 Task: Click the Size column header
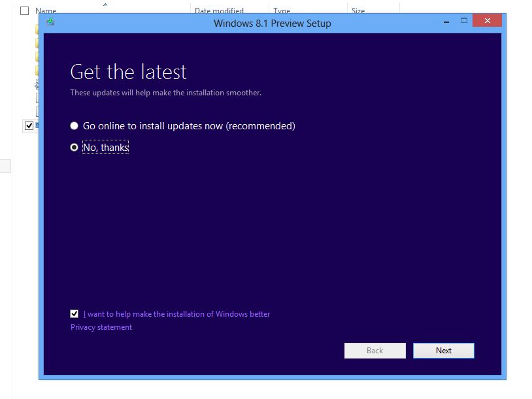358,10
